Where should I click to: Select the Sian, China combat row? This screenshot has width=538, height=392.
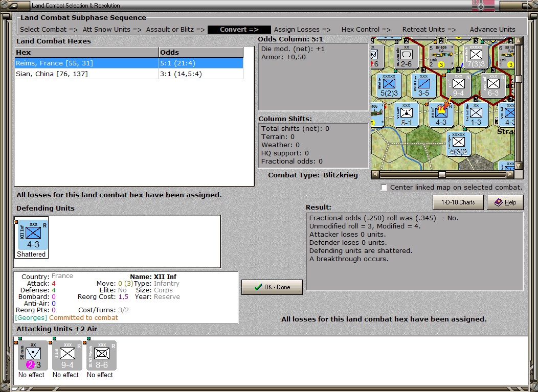coord(129,74)
